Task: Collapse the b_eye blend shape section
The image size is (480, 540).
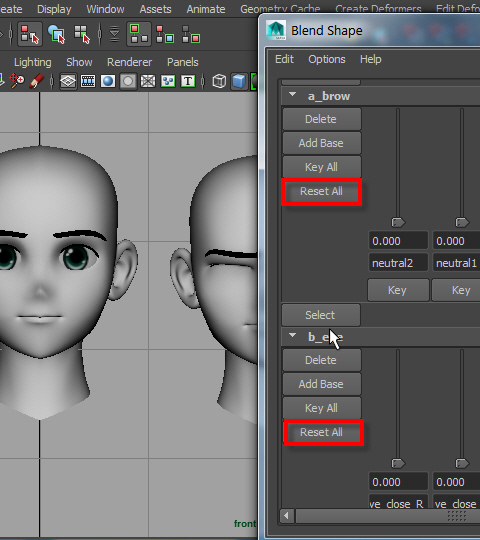Action: click(x=293, y=335)
